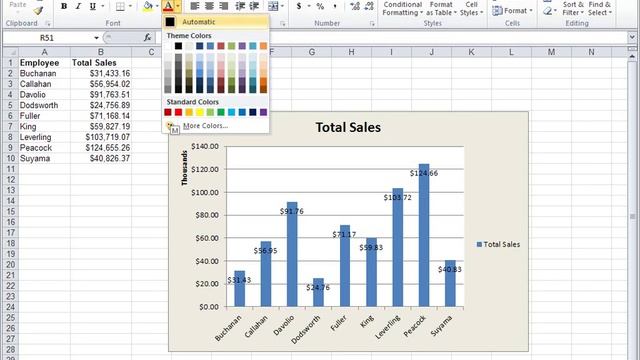Open the Sort & Filter menu
Screen dimensions: 640x360
click(x=573, y=9)
